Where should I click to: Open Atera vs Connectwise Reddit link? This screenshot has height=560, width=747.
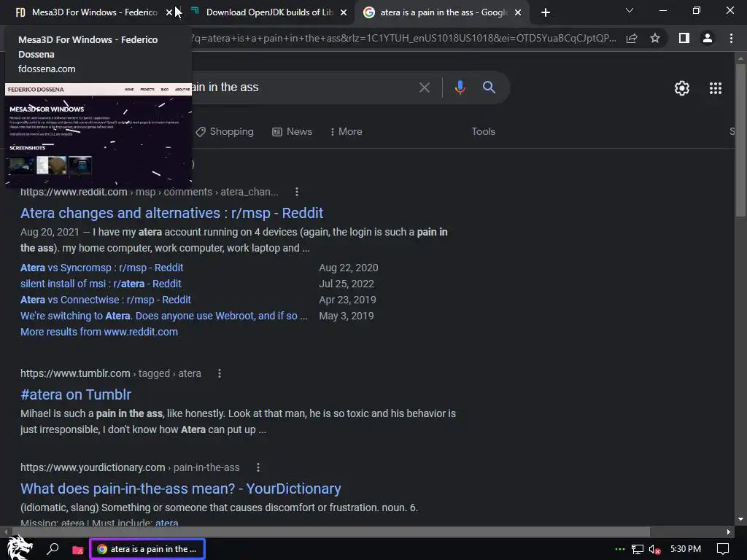click(105, 300)
